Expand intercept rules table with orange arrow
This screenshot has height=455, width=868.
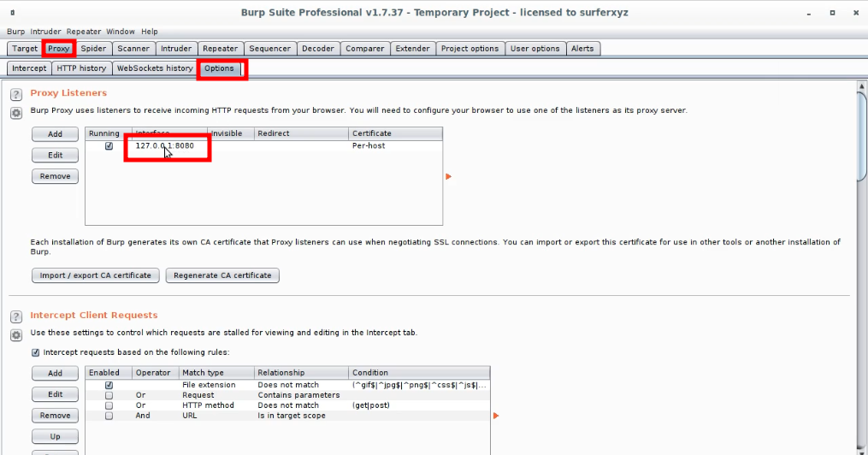[x=496, y=416]
